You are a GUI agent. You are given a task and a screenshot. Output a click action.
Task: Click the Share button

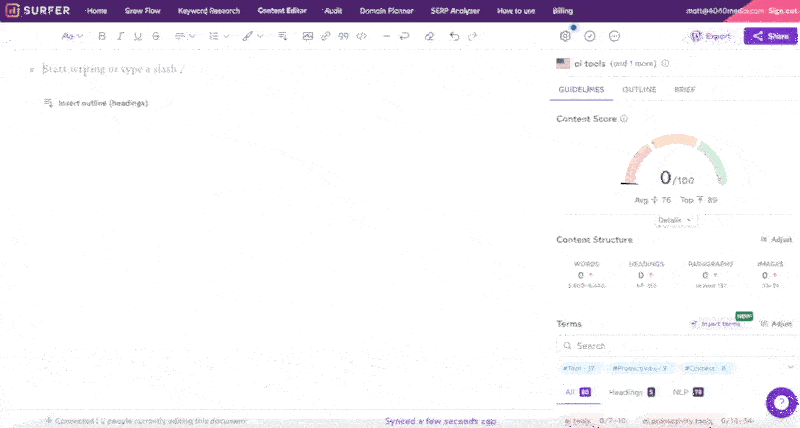[x=771, y=36]
